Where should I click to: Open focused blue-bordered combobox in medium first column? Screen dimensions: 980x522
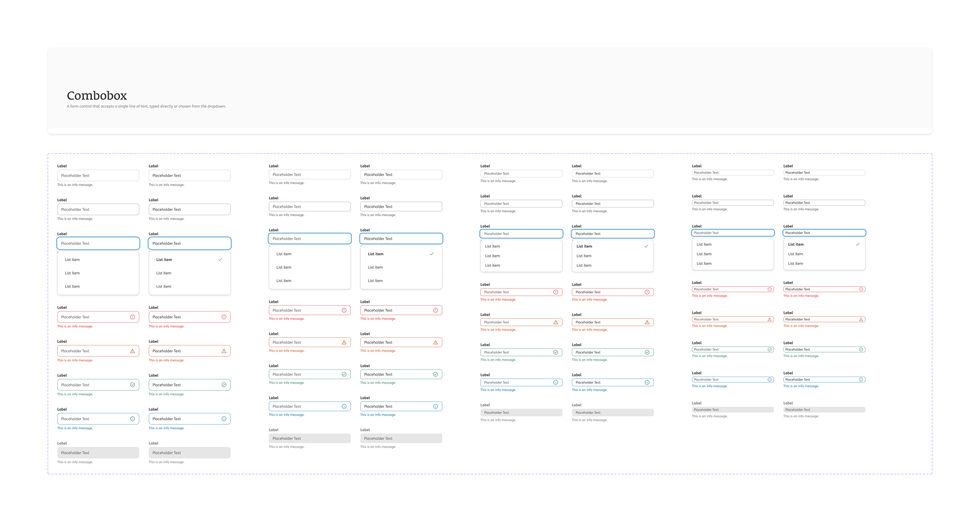pyautogui.click(x=310, y=239)
